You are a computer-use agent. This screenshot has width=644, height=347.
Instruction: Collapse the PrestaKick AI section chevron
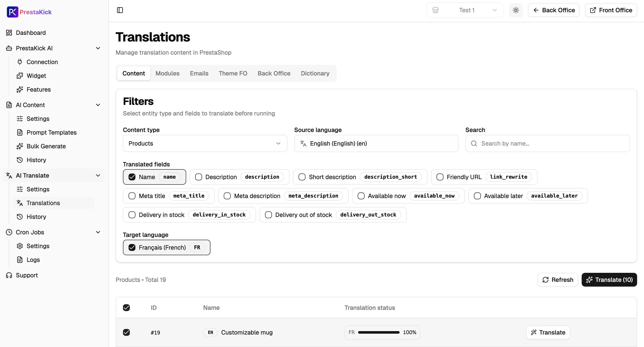click(98, 48)
